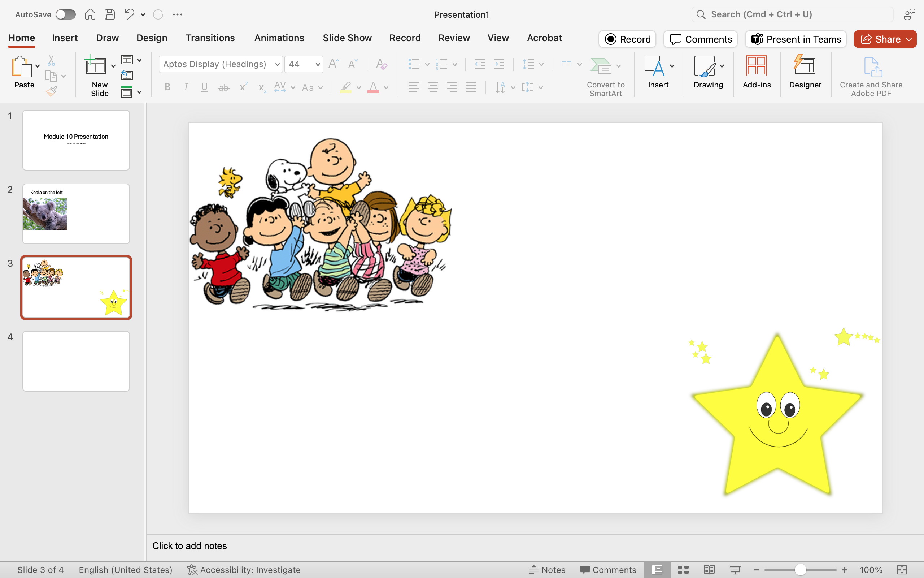Switch to the Transitions tab
924x578 pixels.
point(210,38)
